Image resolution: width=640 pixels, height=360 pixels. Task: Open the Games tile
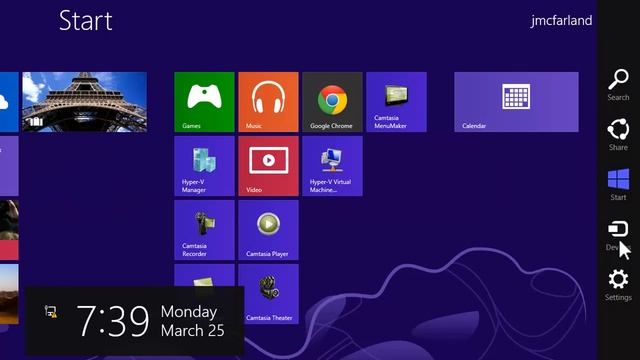(x=204, y=102)
